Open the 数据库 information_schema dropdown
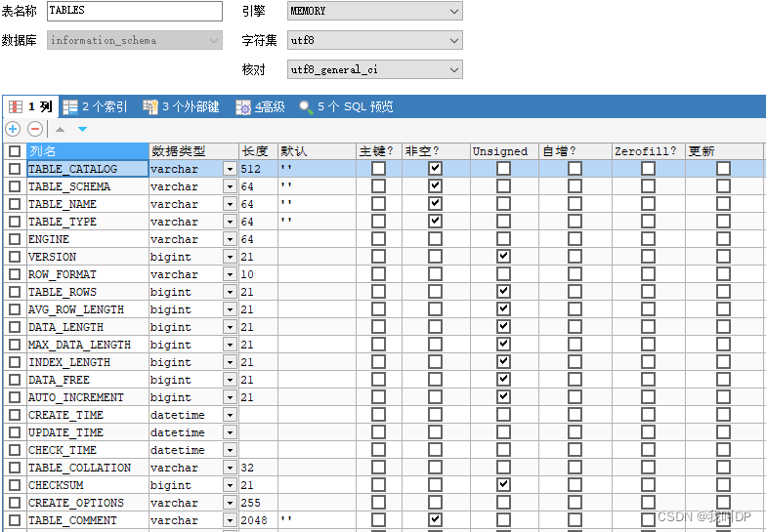The height and width of the screenshot is (532, 766). tap(135, 41)
